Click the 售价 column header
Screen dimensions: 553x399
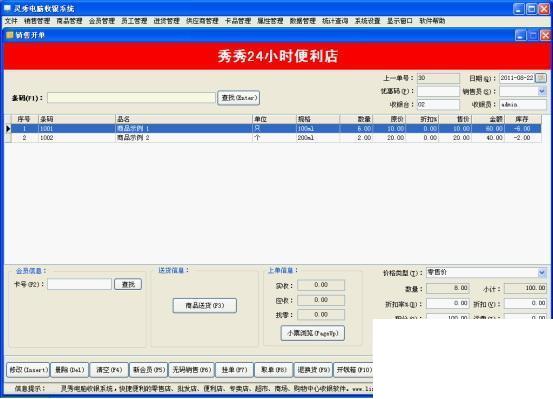click(x=455, y=119)
